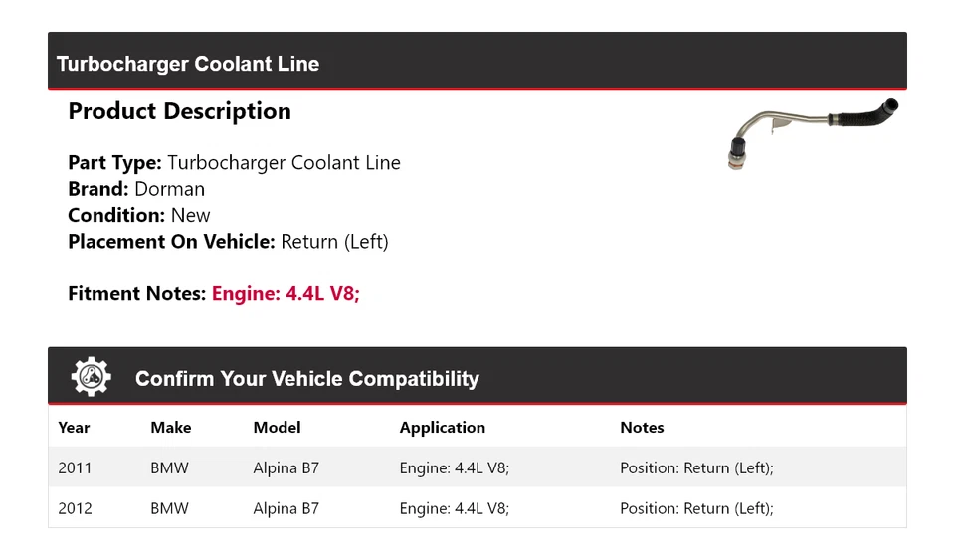Click the Year column header
955x560 pixels.
(74, 428)
